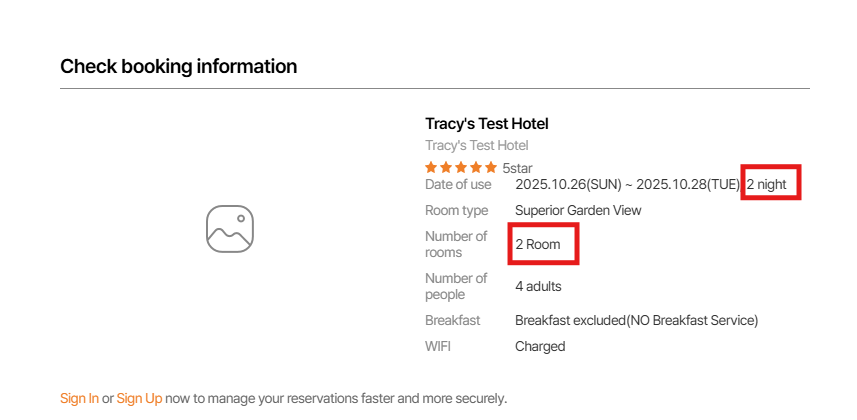Click the Superior Garden View room type
This screenshot has width=857, height=420.
(578, 211)
